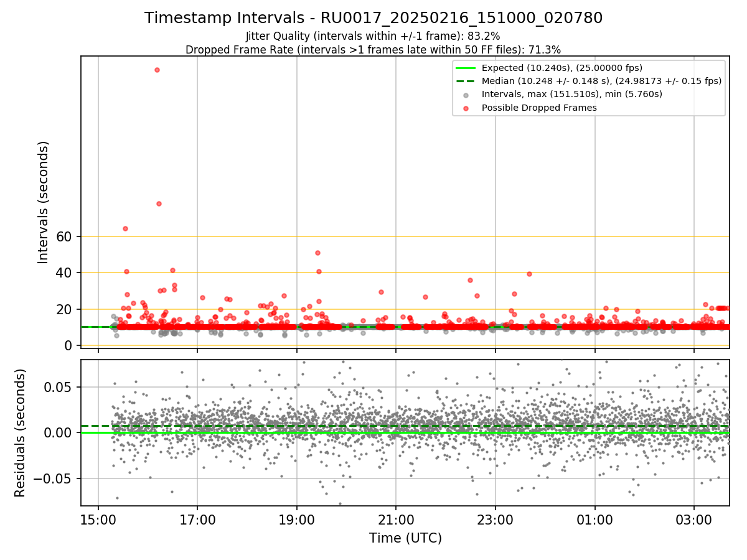Click the legend entry 'Expected (10.240s), (25.00000 fps)'
Image resolution: width=747 pixels, height=560 pixels.
[562, 68]
